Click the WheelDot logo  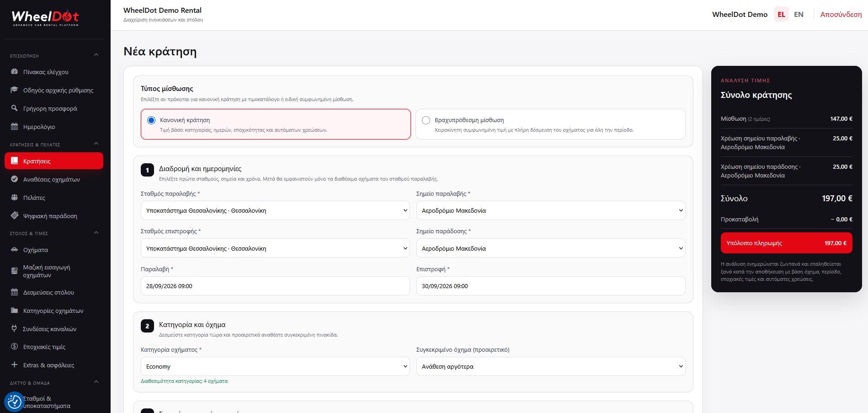(45, 18)
